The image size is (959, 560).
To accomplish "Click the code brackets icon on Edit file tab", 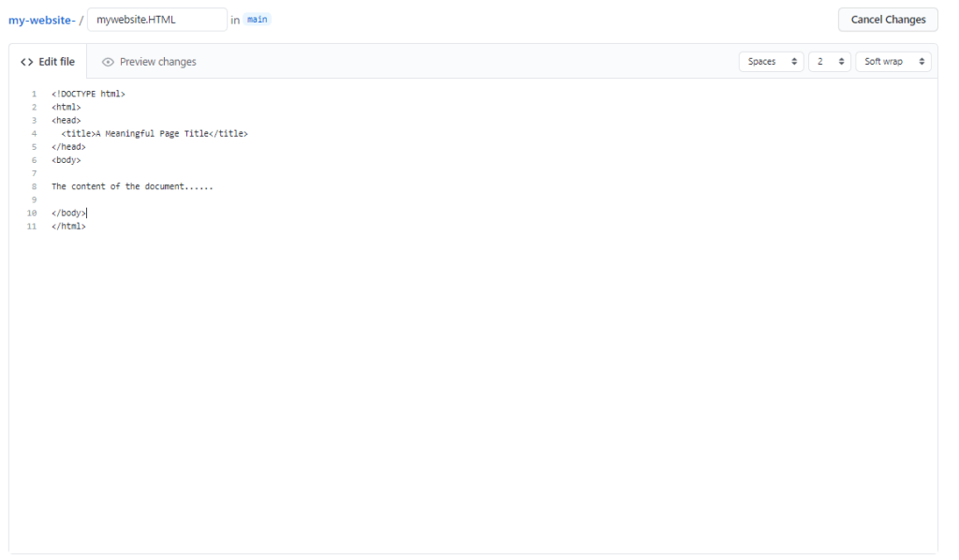I will click(26, 62).
